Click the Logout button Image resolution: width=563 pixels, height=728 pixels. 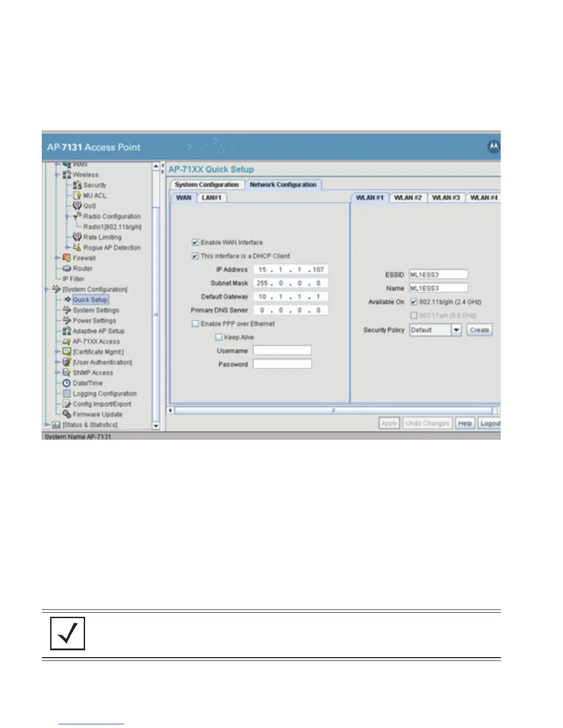[489, 423]
